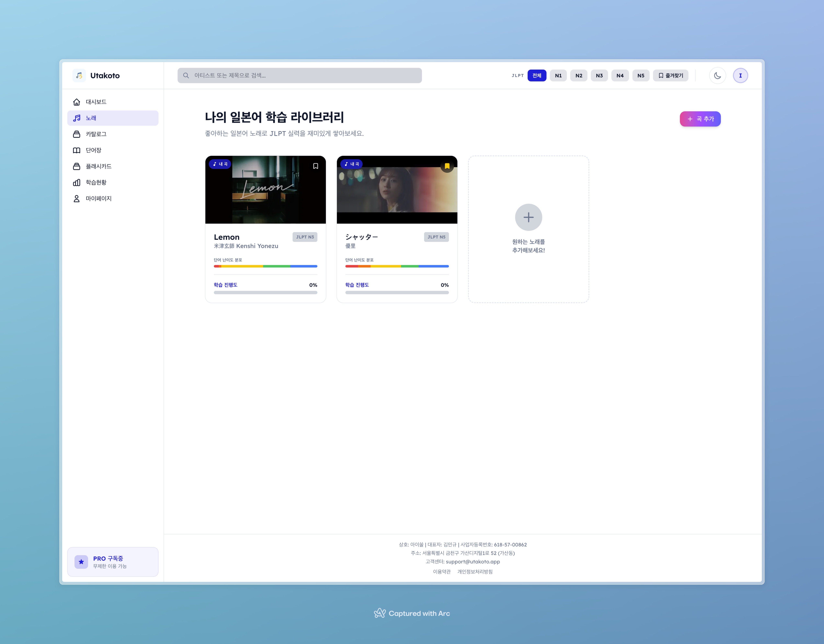
Task: Filter songs by N3 level
Action: point(599,75)
